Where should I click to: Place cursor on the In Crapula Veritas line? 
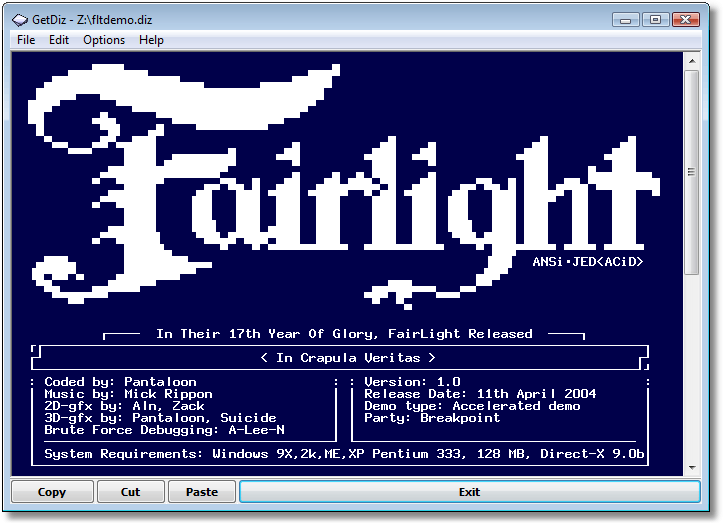pyautogui.click(x=347, y=357)
